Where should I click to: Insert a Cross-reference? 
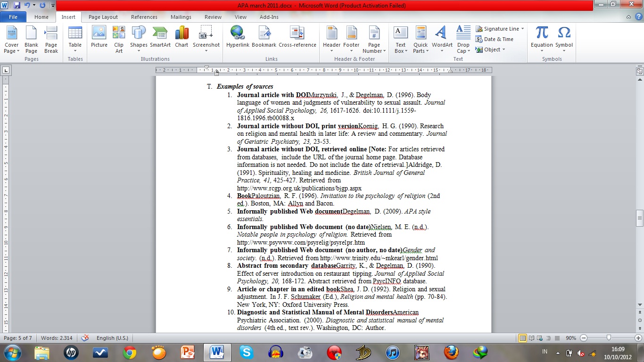pyautogui.click(x=297, y=37)
